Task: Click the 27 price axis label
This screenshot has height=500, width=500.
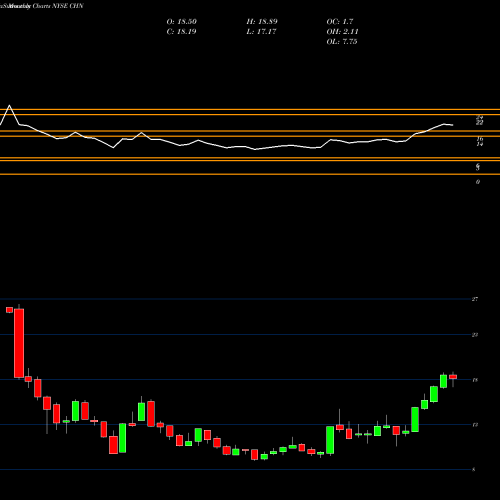Action: (x=475, y=299)
